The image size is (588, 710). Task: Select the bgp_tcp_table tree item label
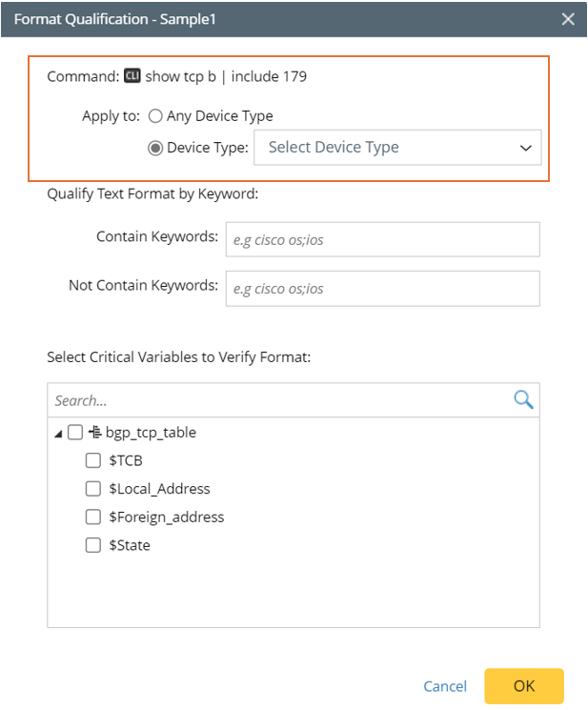pyautogui.click(x=151, y=433)
